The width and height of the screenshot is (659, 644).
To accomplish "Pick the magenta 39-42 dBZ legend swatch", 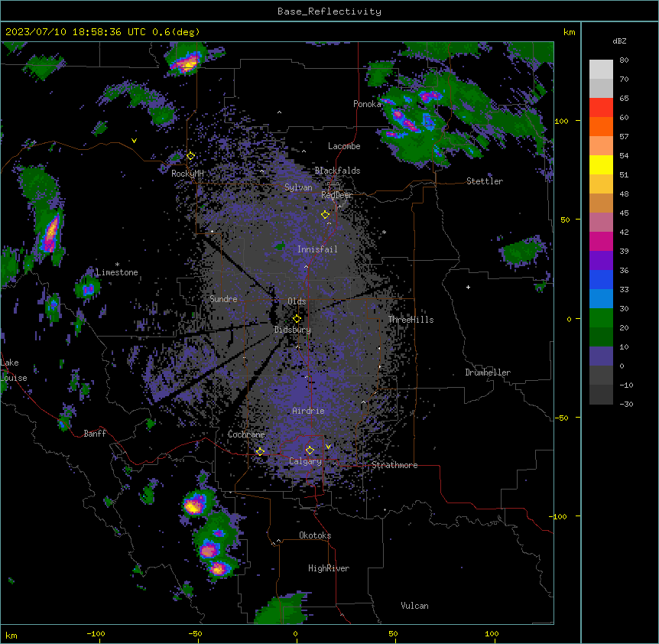I will point(601,241).
